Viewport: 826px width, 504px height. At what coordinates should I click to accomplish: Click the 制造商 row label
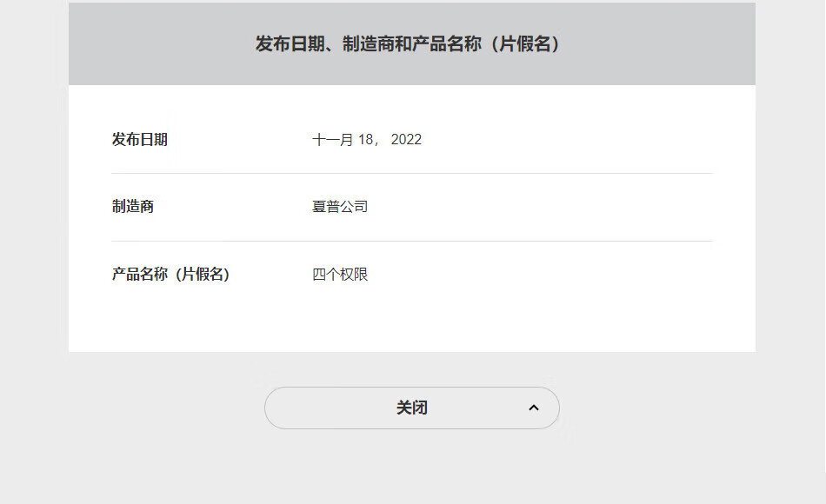(x=133, y=207)
